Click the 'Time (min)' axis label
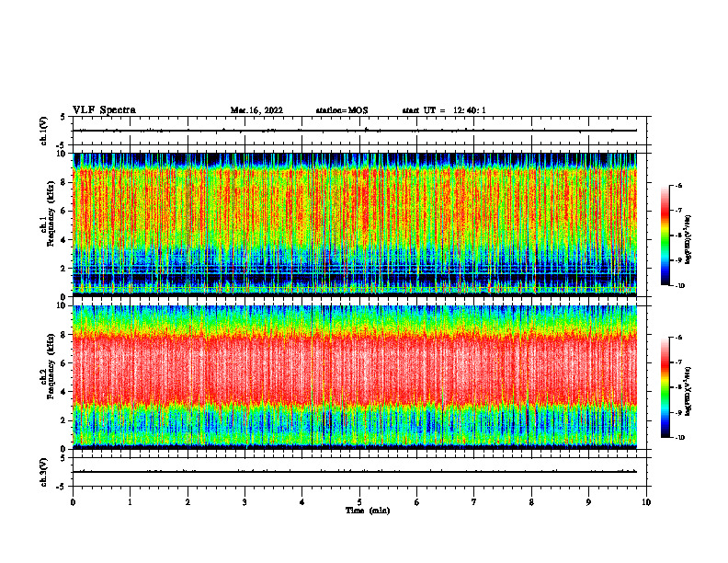Screen dimensions: 728x563 [x=368, y=511]
